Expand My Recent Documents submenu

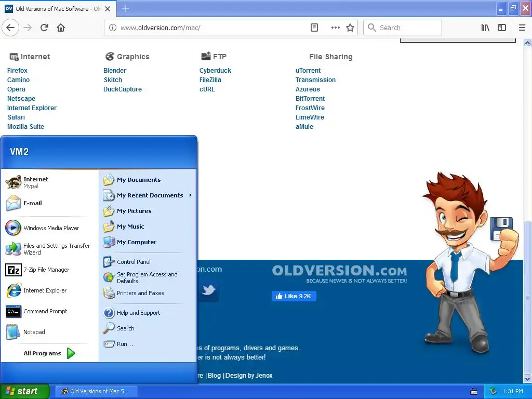148,195
